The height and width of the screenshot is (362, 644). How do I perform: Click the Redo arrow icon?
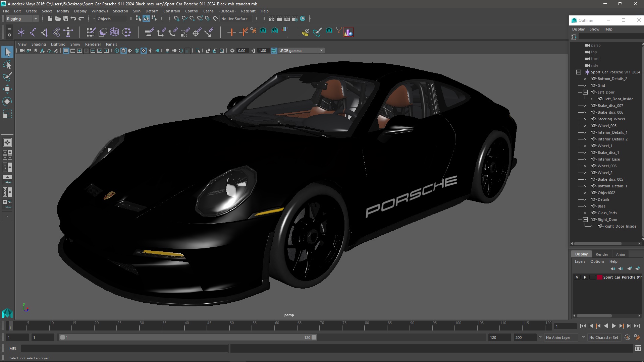coord(81,19)
